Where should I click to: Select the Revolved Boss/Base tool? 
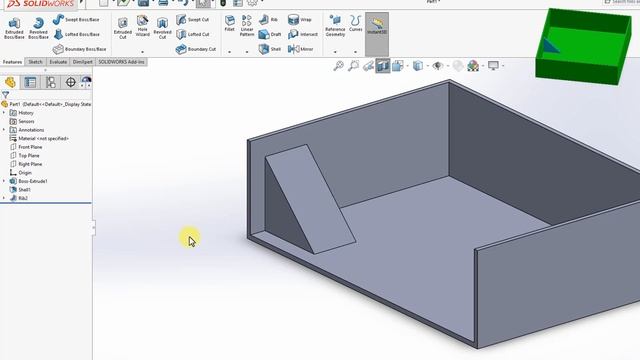(38, 28)
